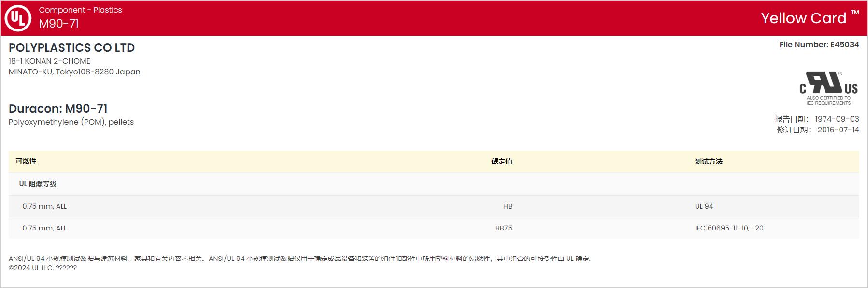Click the ©2024 UL LLC copyright line

(x=43, y=268)
